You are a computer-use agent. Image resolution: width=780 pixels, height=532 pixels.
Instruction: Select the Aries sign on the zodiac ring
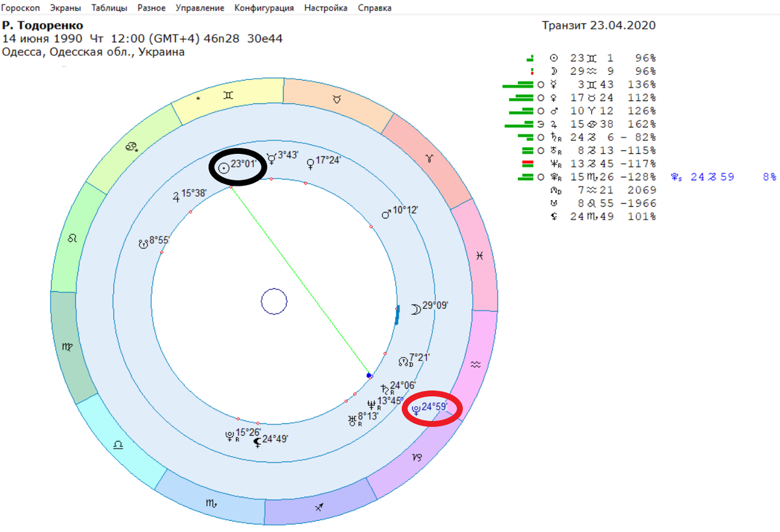point(428,158)
